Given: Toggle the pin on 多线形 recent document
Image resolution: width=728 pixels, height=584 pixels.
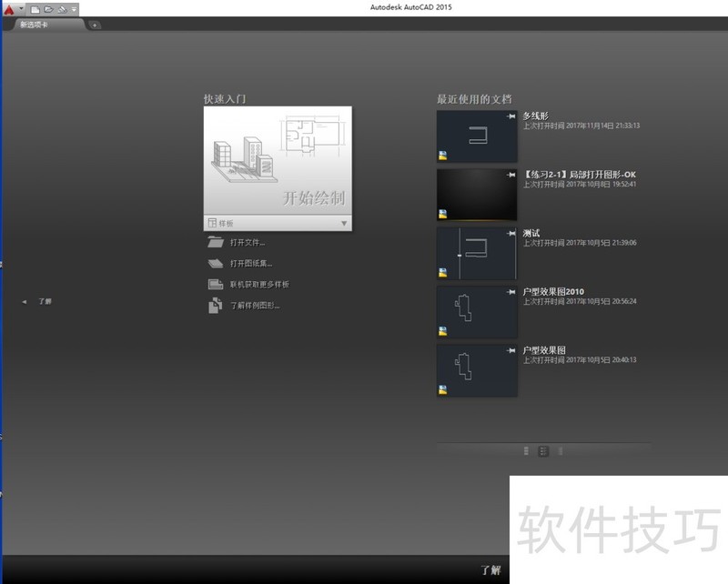Looking at the screenshot, I should tap(511, 116).
